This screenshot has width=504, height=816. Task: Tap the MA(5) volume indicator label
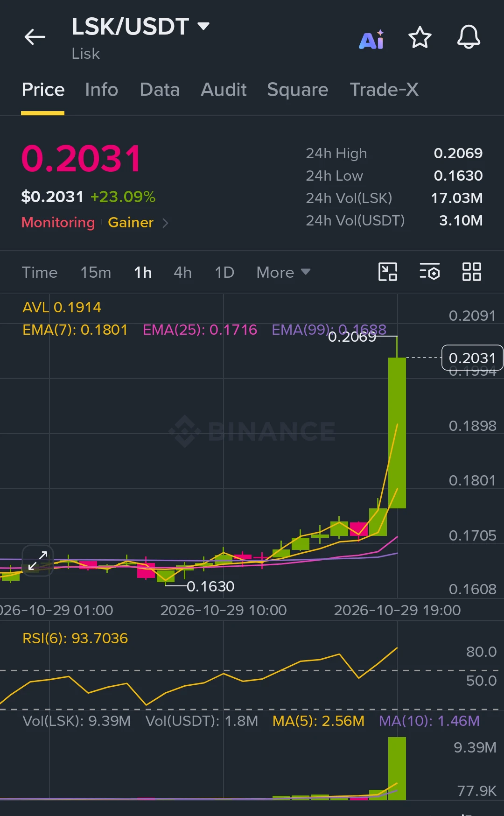click(318, 721)
